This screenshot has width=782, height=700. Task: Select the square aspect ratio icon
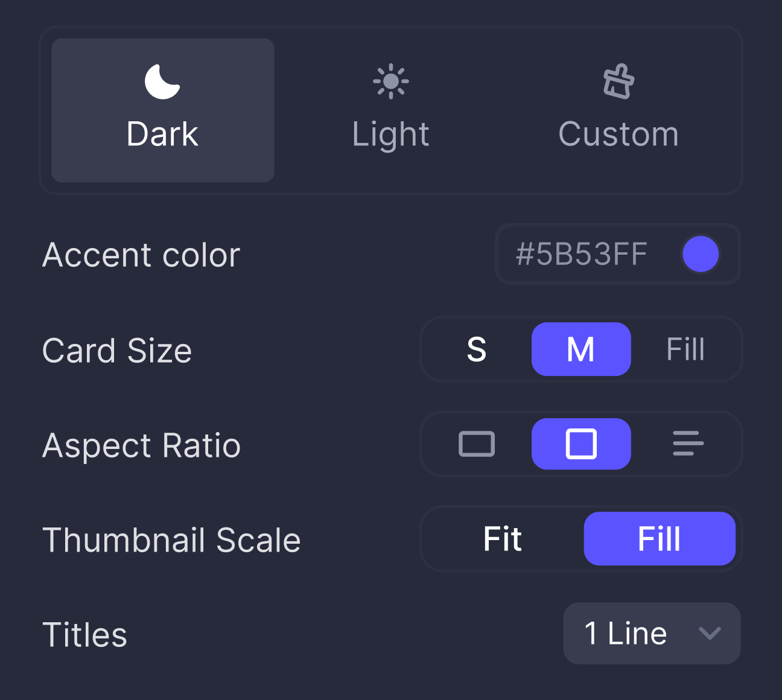point(581,444)
